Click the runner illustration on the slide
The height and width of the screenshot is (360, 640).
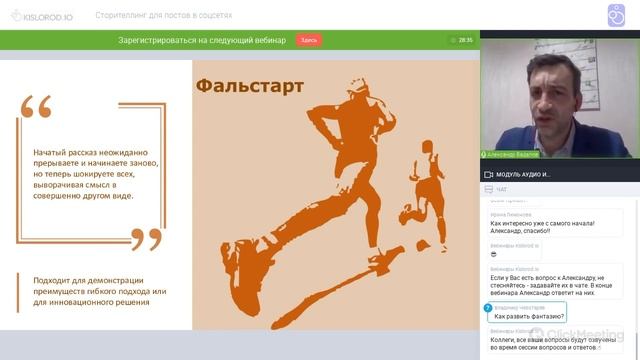334,204
